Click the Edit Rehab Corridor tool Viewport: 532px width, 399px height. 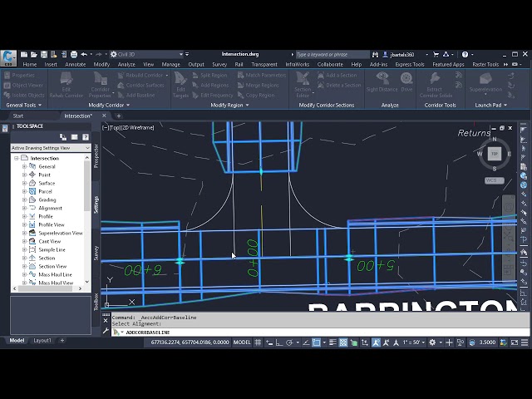click(x=66, y=85)
